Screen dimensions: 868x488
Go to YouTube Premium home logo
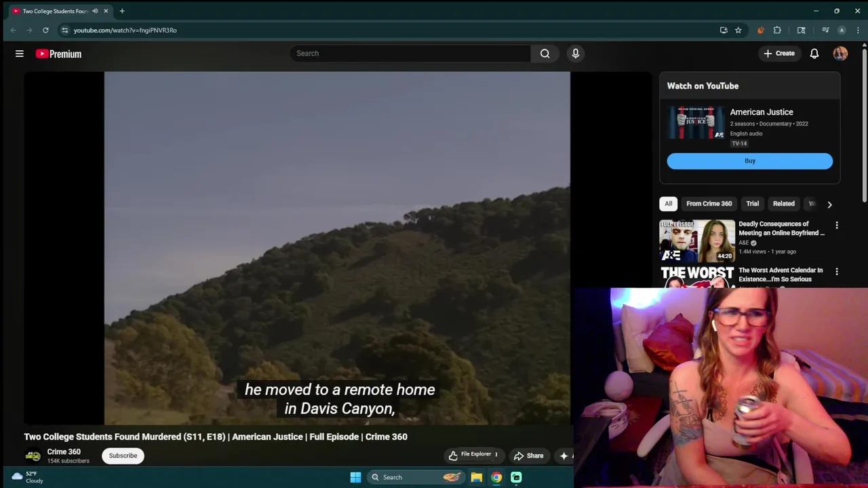[x=59, y=54]
